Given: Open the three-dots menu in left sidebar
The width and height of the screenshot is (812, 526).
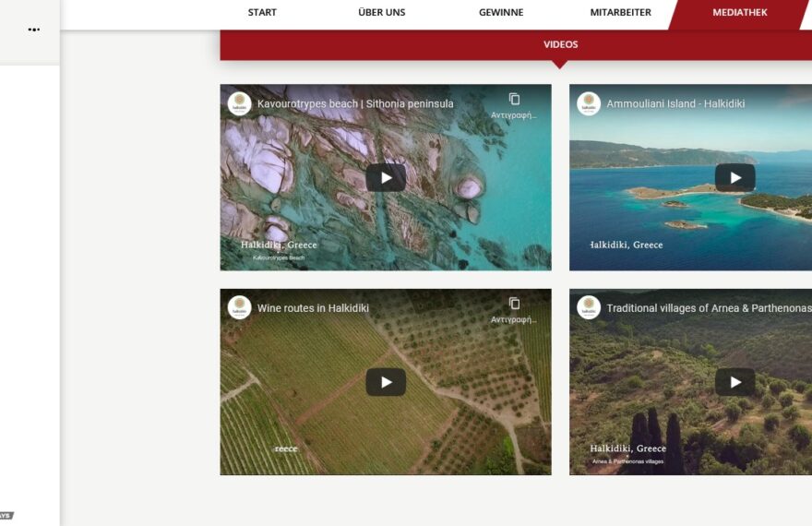Looking at the screenshot, I should point(34,30).
